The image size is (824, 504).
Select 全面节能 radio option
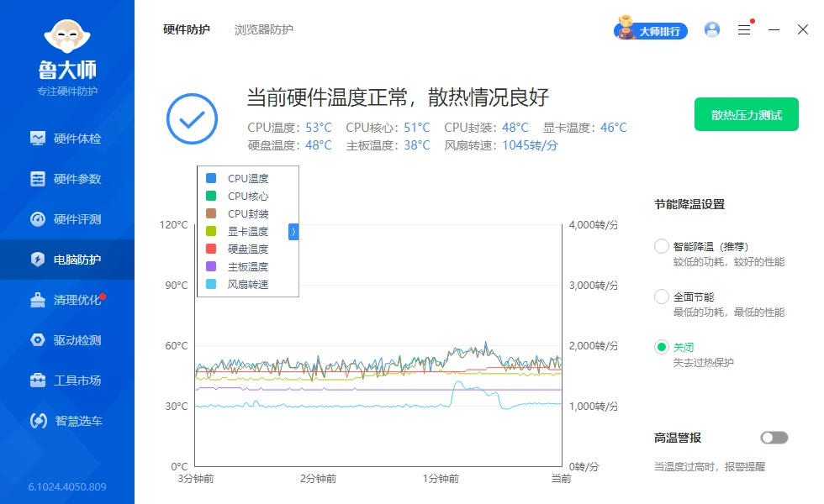661,297
